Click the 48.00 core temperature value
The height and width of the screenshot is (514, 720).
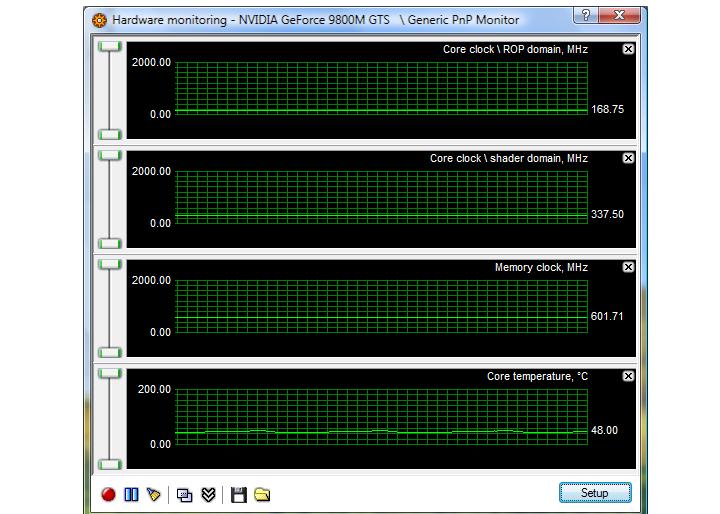click(604, 430)
